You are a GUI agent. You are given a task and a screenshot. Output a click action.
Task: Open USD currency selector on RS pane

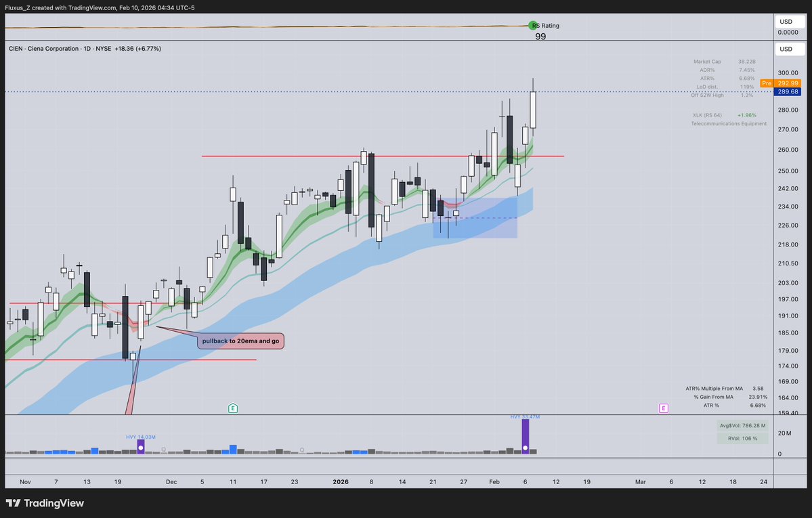coord(789,21)
